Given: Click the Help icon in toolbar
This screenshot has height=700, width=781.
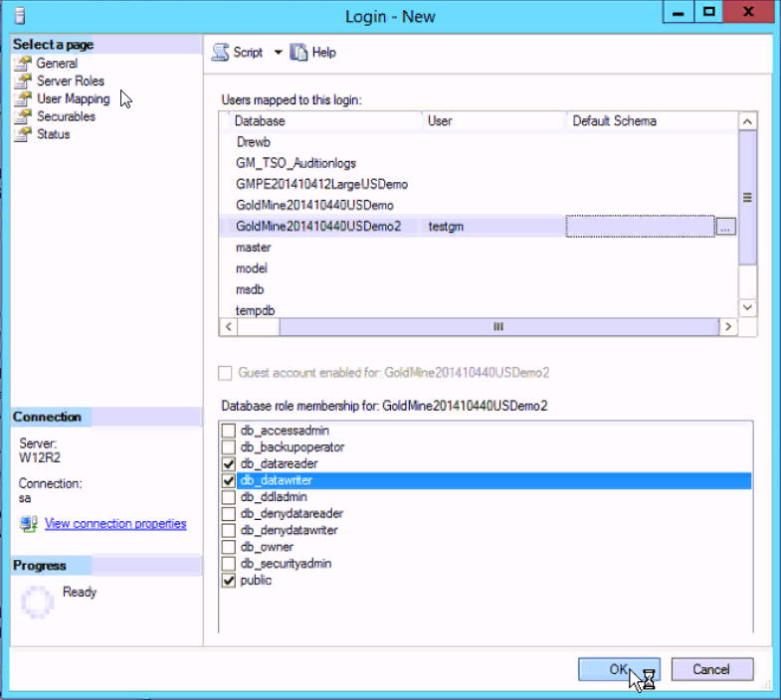Looking at the screenshot, I should (x=298, y=53).
